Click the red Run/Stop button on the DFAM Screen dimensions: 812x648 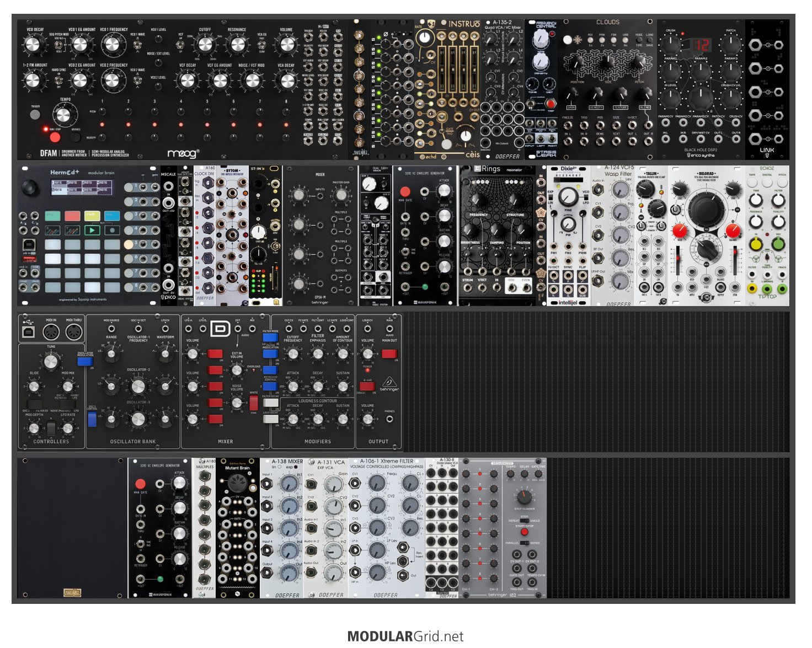[x=55, y=136]
